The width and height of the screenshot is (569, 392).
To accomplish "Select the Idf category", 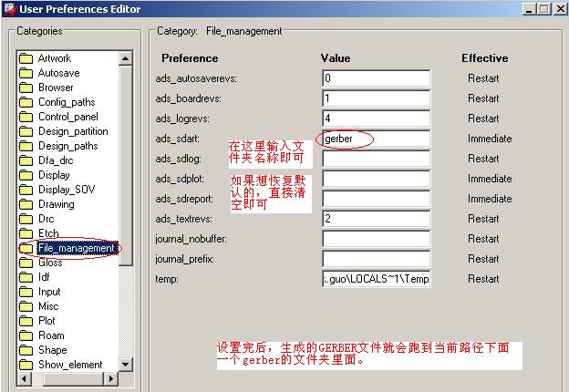I will click(x=44, y=277).
